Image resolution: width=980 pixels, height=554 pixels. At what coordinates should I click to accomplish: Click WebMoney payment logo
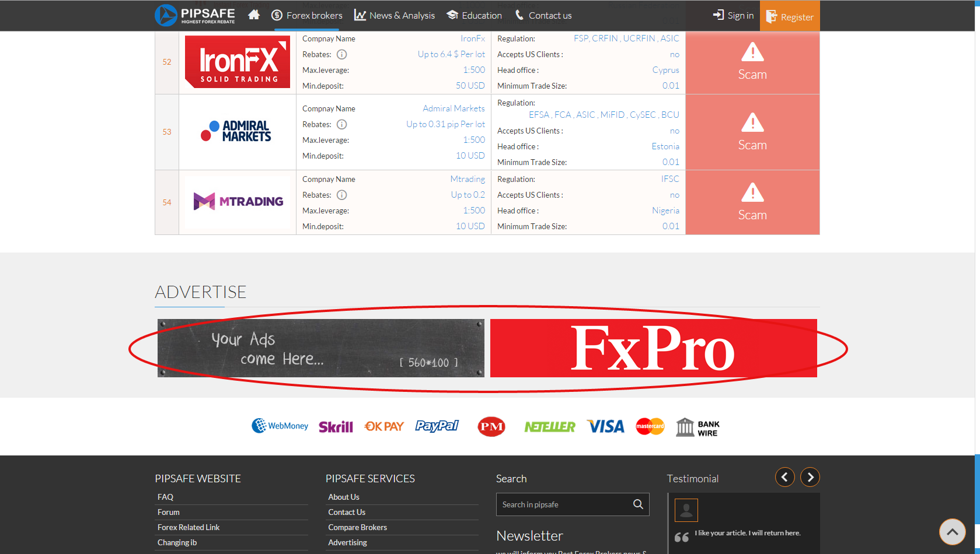click(280, 426)
